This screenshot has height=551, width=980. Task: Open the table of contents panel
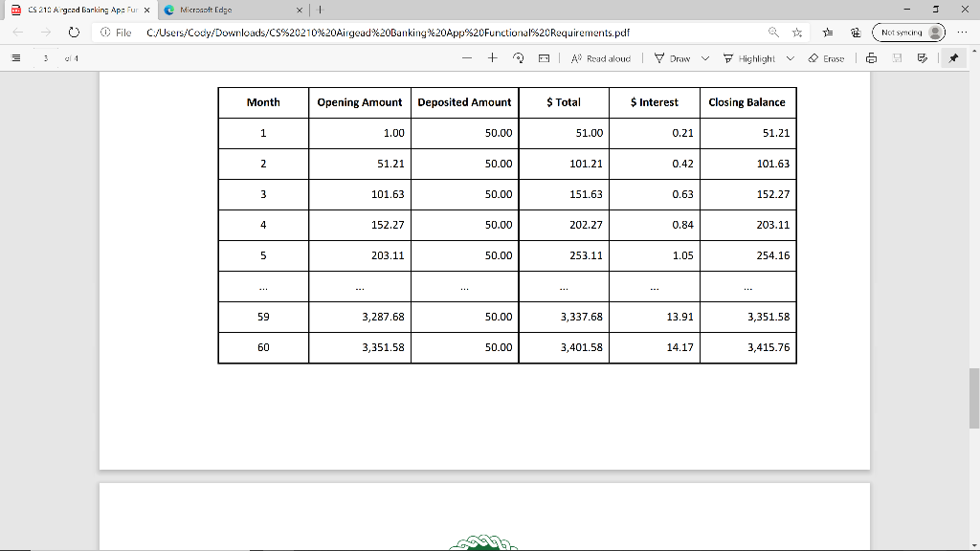tap(15, 57)
